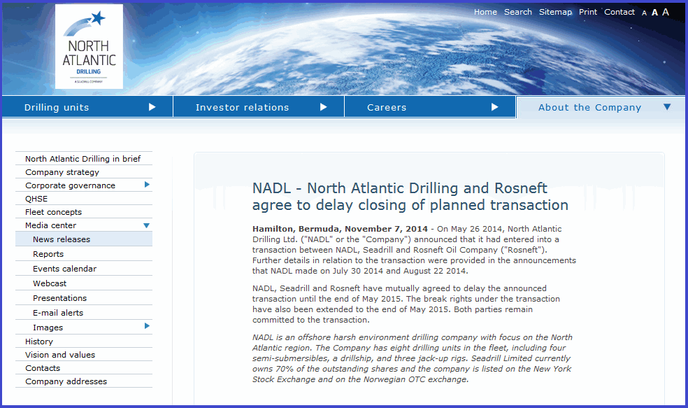Click the dateline Hamilton, Bermuda, November 7, 2014
This screenshot has height=408, width=688.
coord(340,229)
